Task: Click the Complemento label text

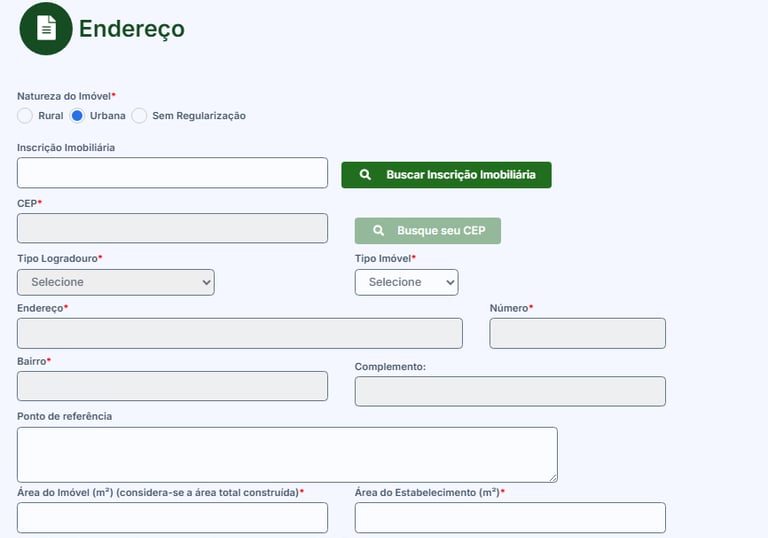Action: (390, 367)
